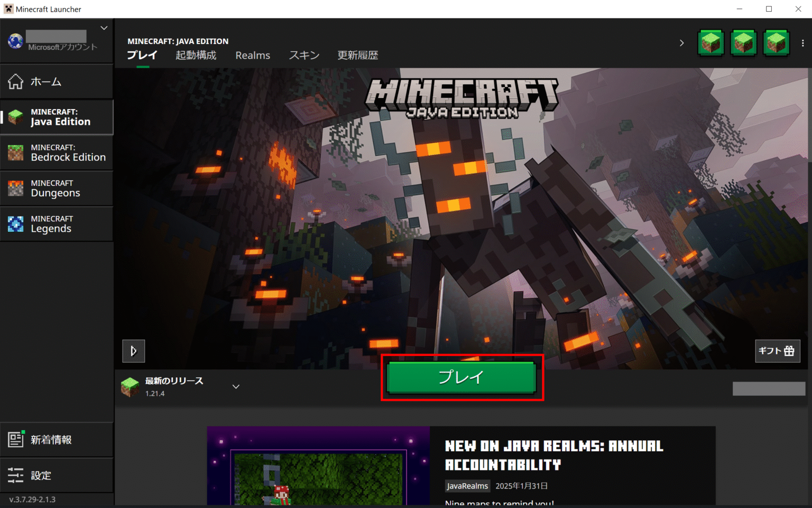Open MINECRAFT Legends from the sidebar
The width and height of the screenshot is (812, 508).
pos(57,223)
